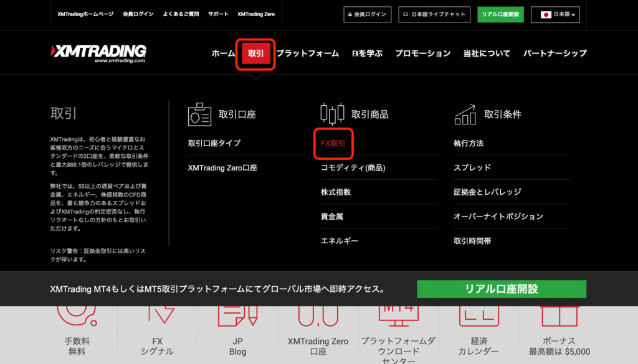Image resolution: width=638 pixels, height=364 pixels.
Task: Click the 手数料無料 icon
Action: coord(77,316)
